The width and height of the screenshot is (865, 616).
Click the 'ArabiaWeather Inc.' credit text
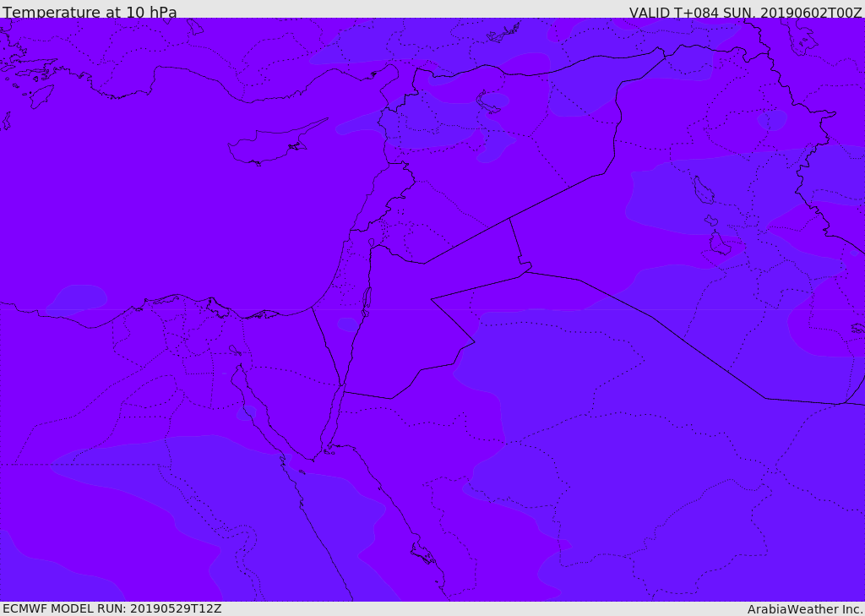pos(805,609)
